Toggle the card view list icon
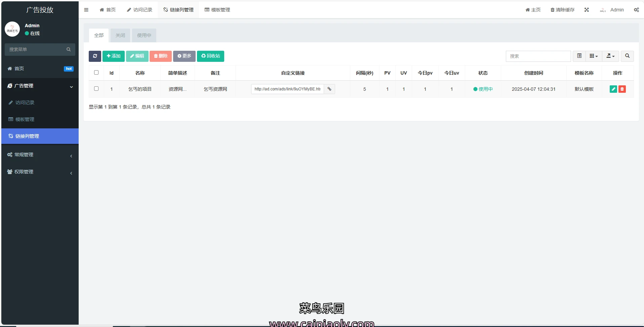The image size is (644, 327). 579,56
